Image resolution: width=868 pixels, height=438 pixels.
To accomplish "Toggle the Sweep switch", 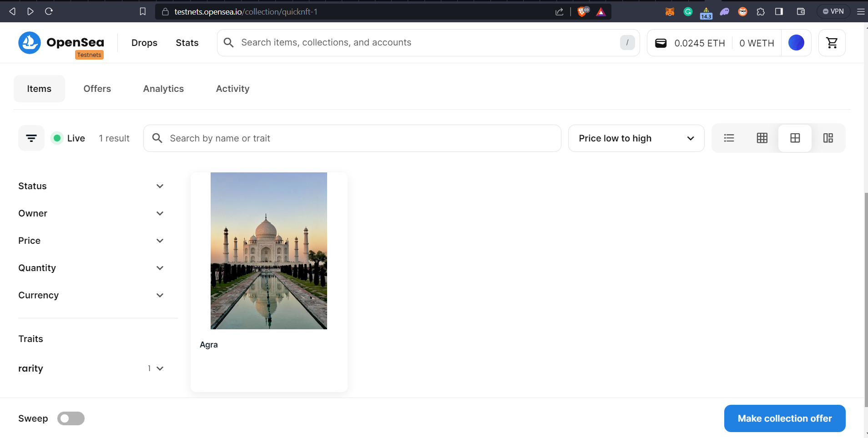I will point(71,418).
